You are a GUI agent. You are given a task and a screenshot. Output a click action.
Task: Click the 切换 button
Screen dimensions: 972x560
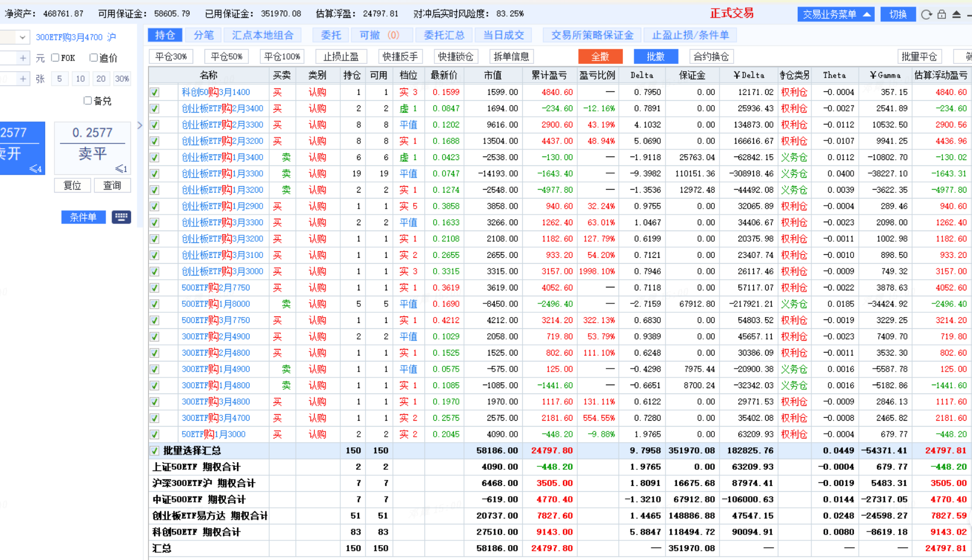898,14
